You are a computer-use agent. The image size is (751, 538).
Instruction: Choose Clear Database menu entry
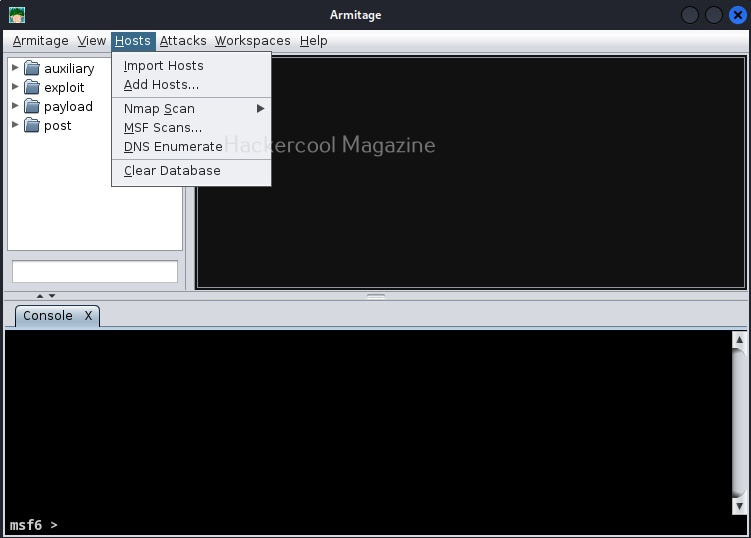[191, 171]
